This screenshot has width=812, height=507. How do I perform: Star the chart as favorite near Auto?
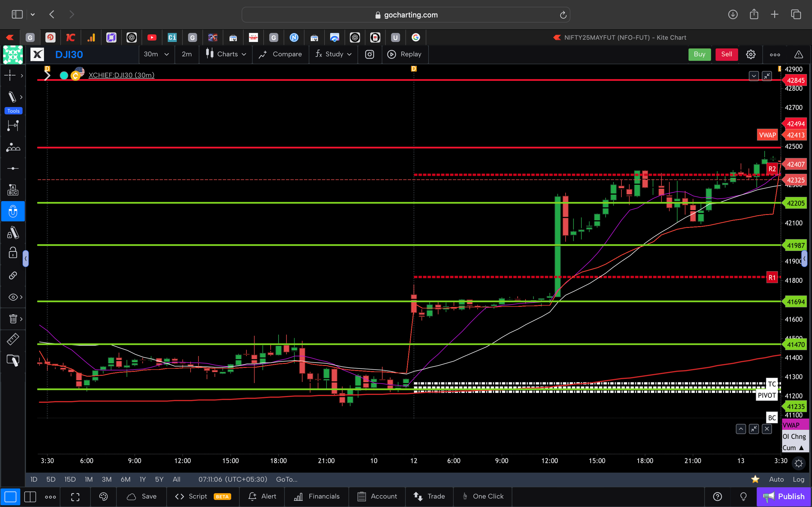755,479
